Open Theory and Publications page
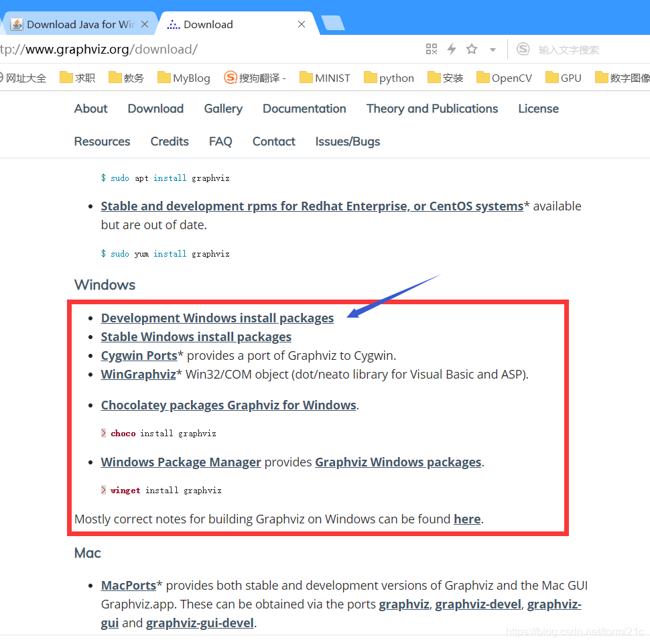The image size is (650, 644). tap(432, 109)
